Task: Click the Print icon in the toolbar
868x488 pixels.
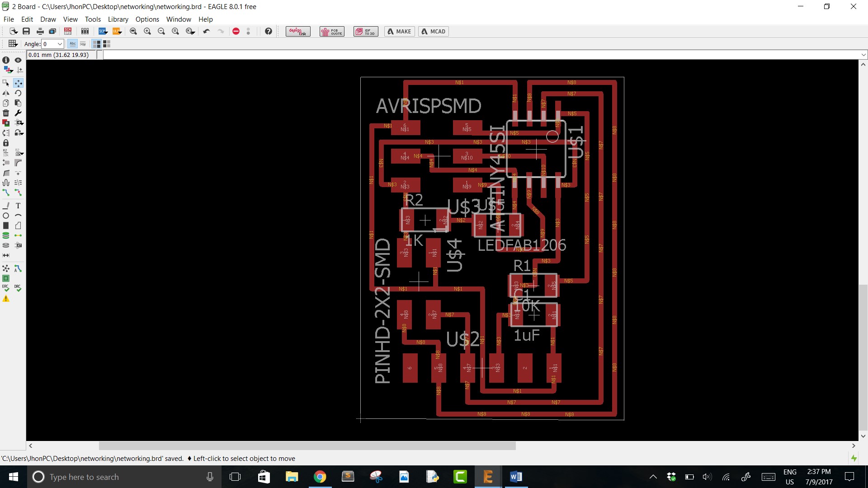Action: (x=40, y=31)
